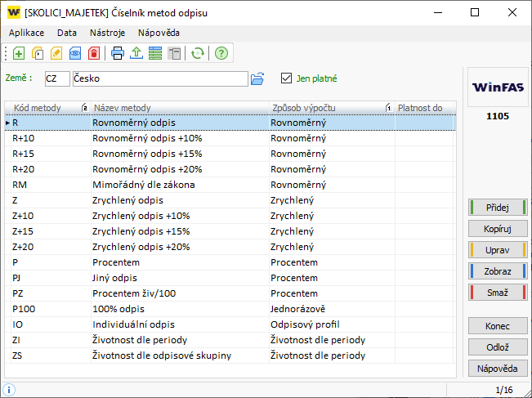This screenshot has height=398, width=532.
Task: Click the help question mark toolbar icon
Action: (221, 53)
